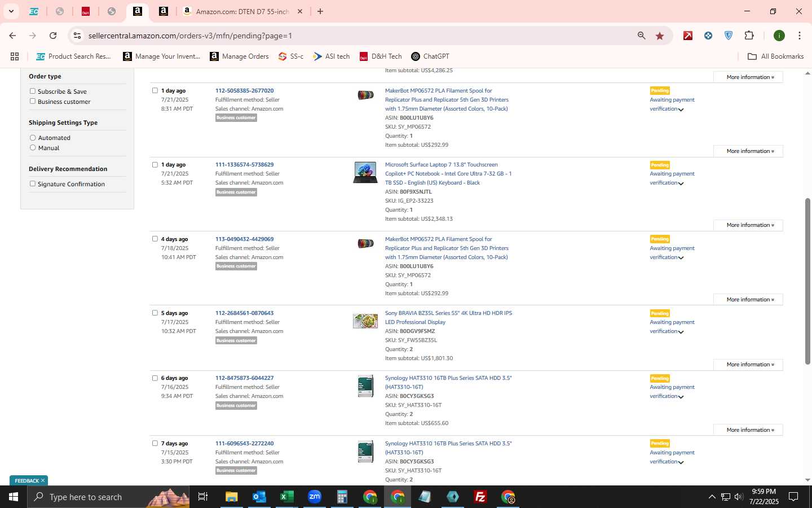Image resolution: width=812 pixels, height=508 pixels.
Task: Expand payment verification status for order 113-0490432-4429069
Action: click(x=681, y=258)
